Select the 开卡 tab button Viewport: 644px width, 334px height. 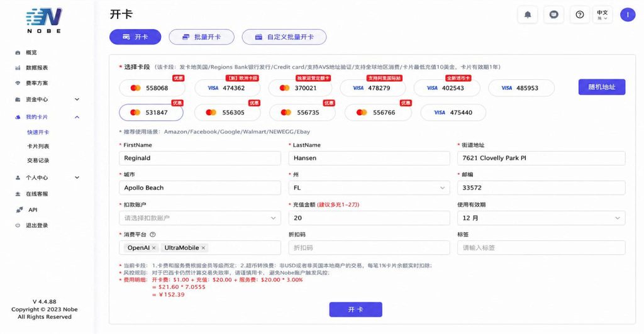[135, 37]
